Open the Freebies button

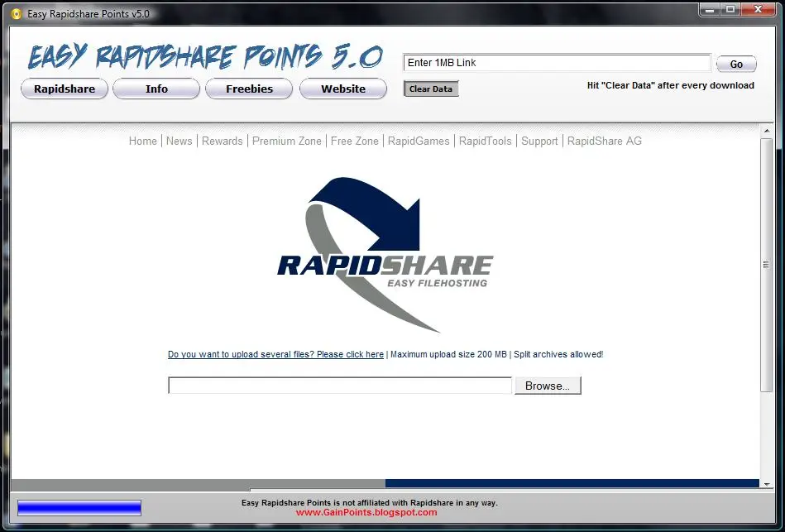[x=249, y=89]
